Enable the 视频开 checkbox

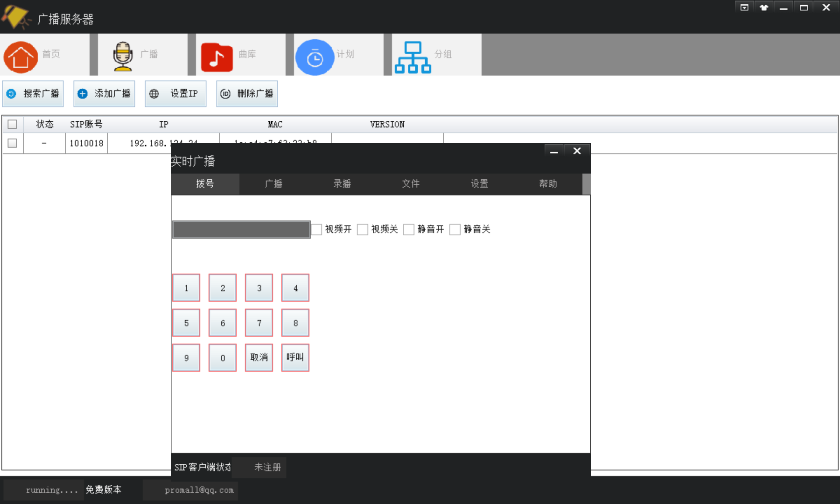tap(317, 229)
